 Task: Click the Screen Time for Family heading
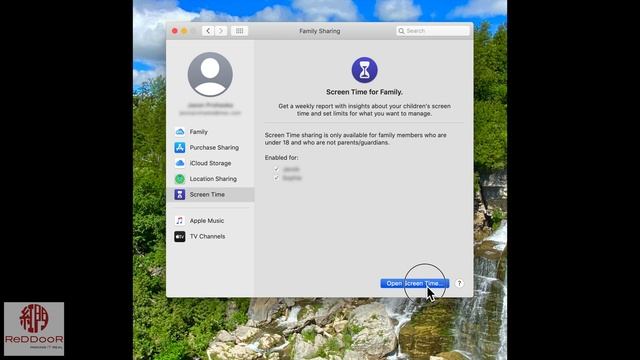pyautogui.click(x=364, y=92)
